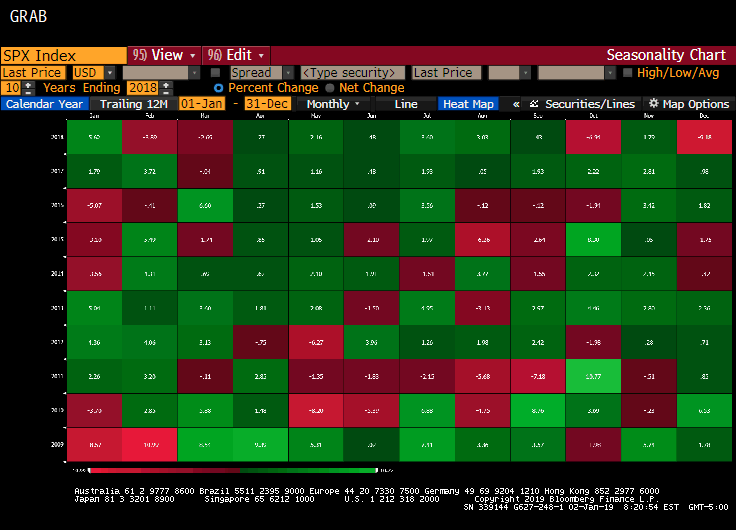The width and height of the screenshot is (736, 530).
Task: Select the Net Change radio button
Action: 330,88
